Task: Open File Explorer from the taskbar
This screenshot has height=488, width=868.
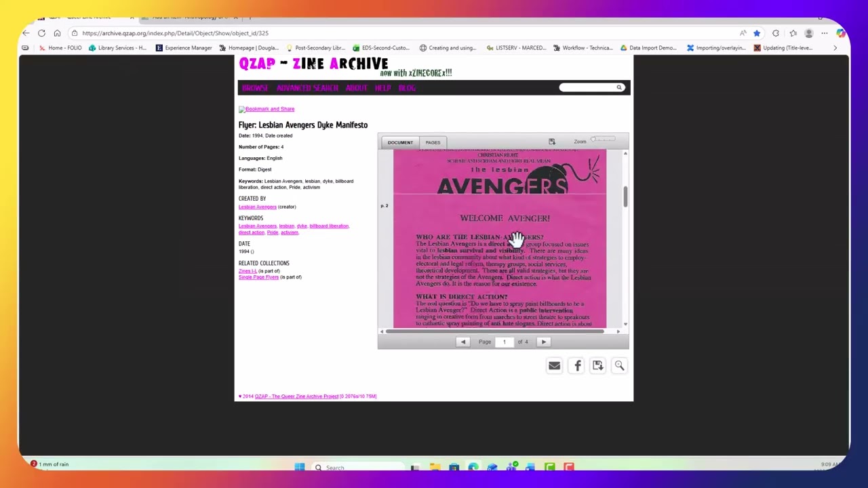Action: point(435,467)
